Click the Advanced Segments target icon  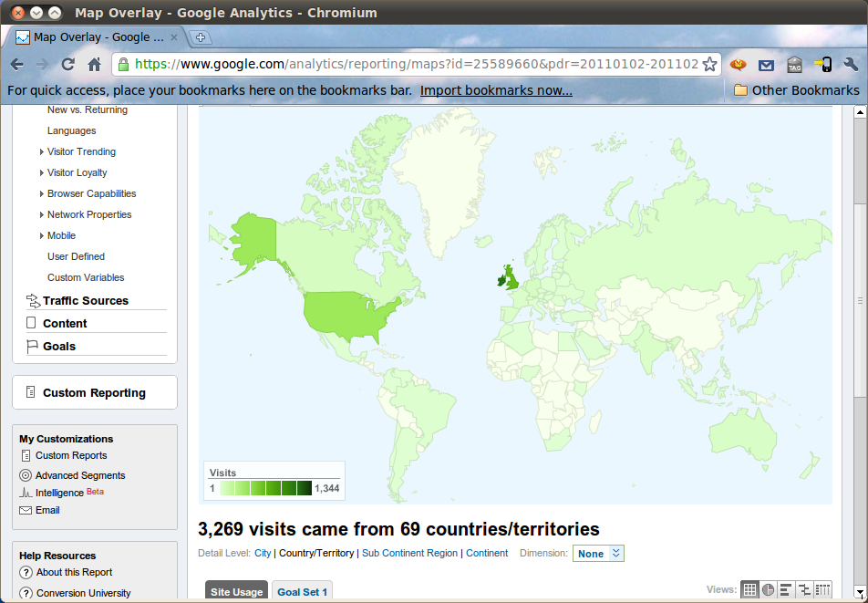(26, 475)
